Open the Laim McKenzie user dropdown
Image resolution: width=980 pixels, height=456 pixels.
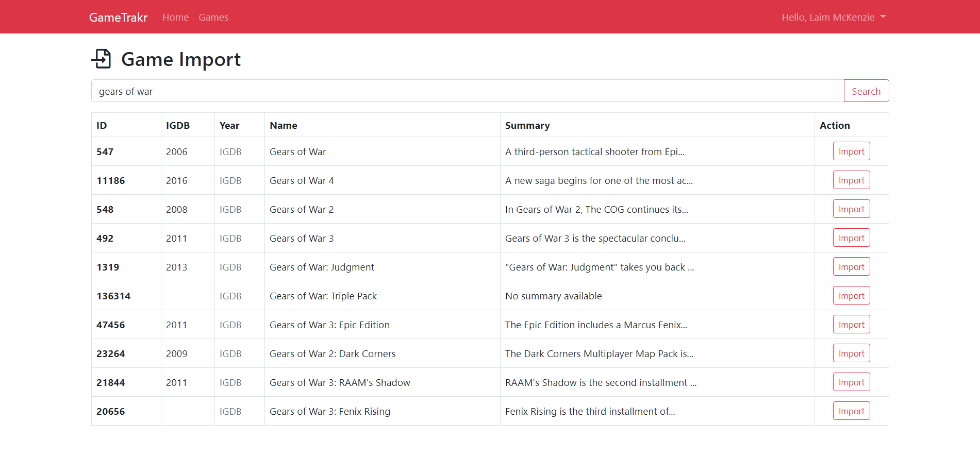pos(833,17)
